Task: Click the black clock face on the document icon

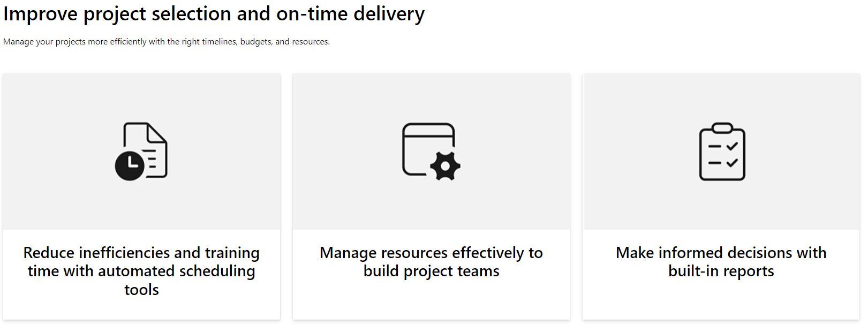Action: click(x=130, y=165)
